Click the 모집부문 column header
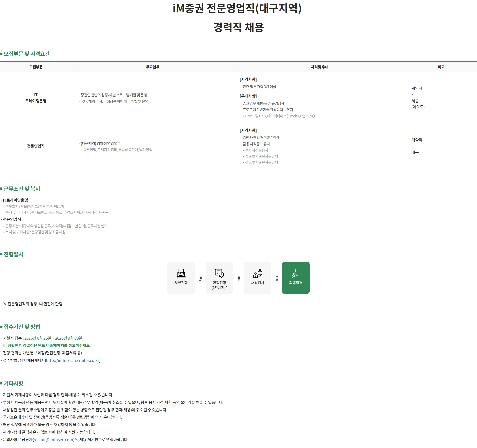 [x=36, y=67]
